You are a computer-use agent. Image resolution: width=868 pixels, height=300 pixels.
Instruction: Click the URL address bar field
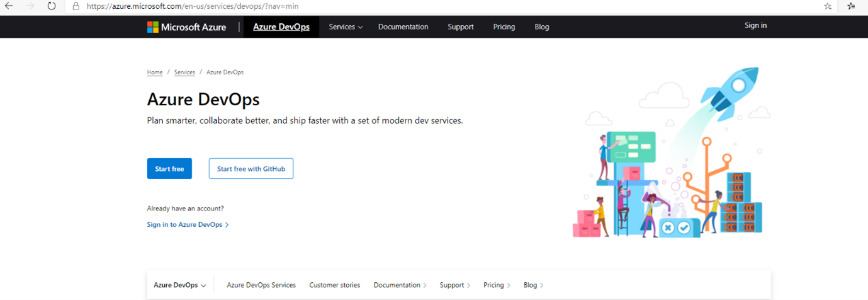pos(441,6)
